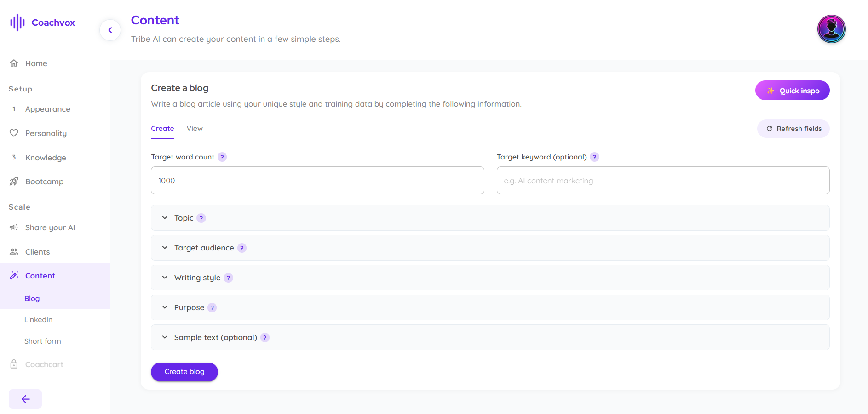
Task: Collapse sidebar with the chevron-left circle button
Action: [110, 30]
